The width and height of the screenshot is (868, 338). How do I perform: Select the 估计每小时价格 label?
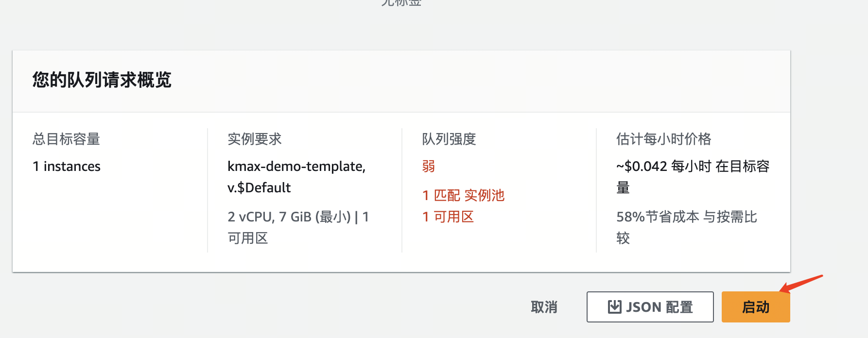pyautogui.click(x=663, y=139)
